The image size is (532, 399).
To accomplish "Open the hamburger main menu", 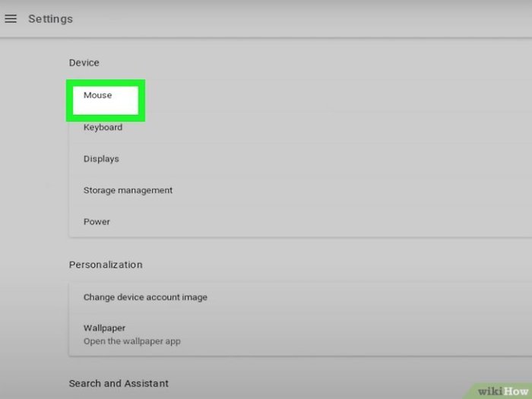I will pyautogui.click(x=11, y=19).
